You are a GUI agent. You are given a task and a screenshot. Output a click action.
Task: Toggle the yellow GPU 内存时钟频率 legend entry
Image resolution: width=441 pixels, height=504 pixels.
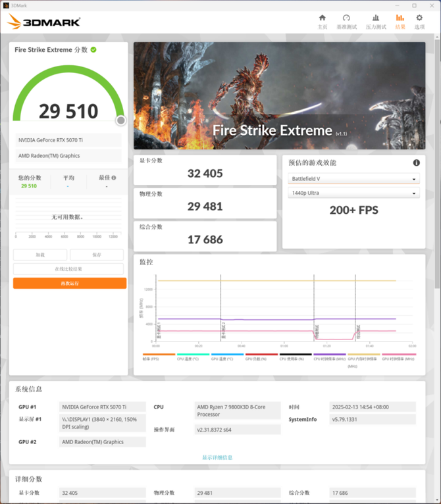point(364,361)
